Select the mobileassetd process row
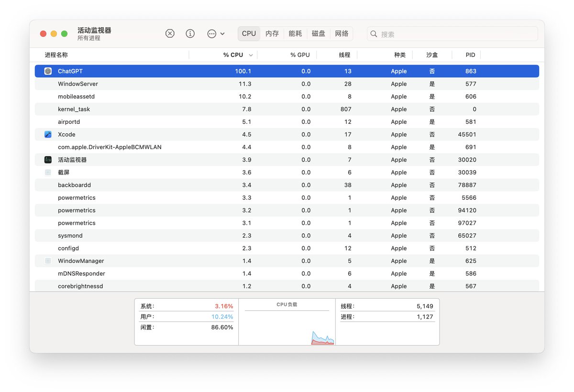The height and width of the screenshot is (392, 574). pyautogui.click(x=287, y=97)
